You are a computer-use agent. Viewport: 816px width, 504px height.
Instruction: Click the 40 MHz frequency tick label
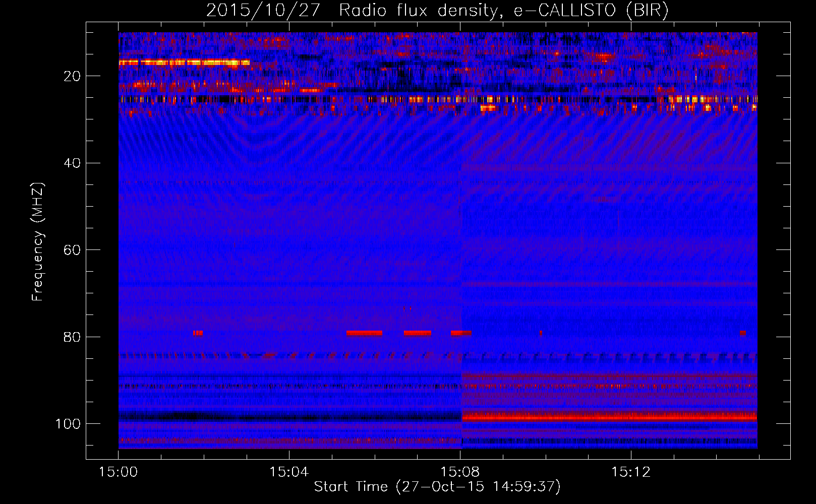(x=72, y=163)
